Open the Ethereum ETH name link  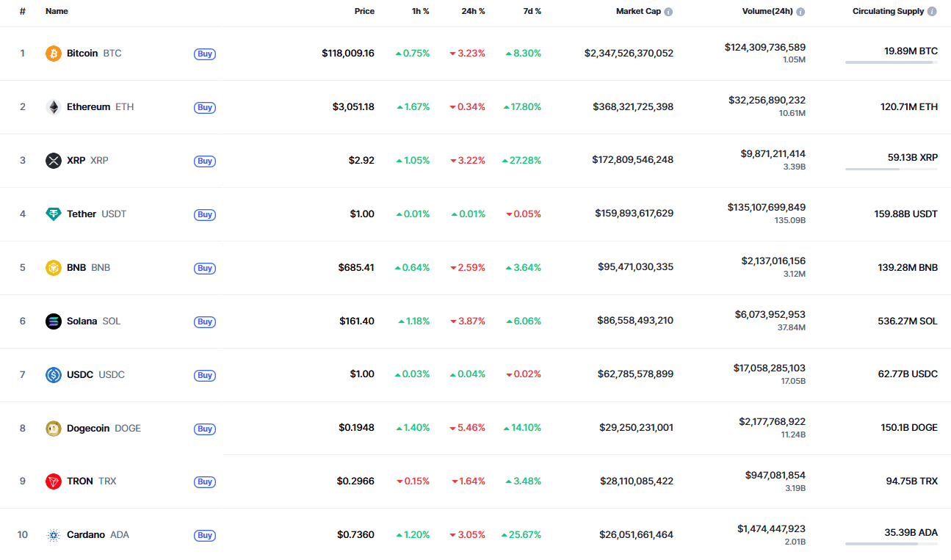click(x=101, y=107)
